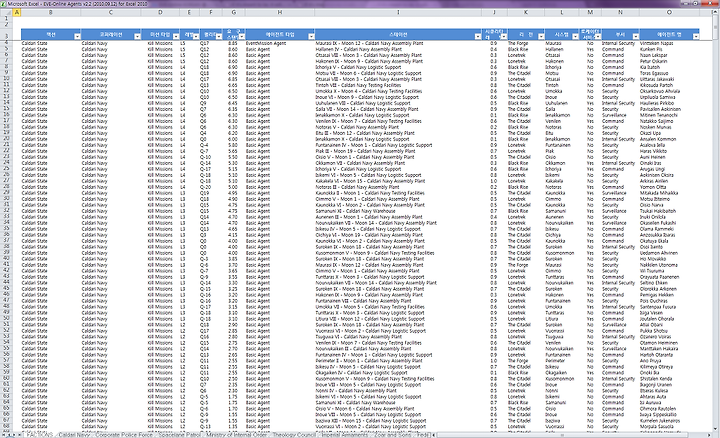This screenshot has width=720, height=438.
Task: Select column I header
Action: pyautogui.click(x=398, y=12)
